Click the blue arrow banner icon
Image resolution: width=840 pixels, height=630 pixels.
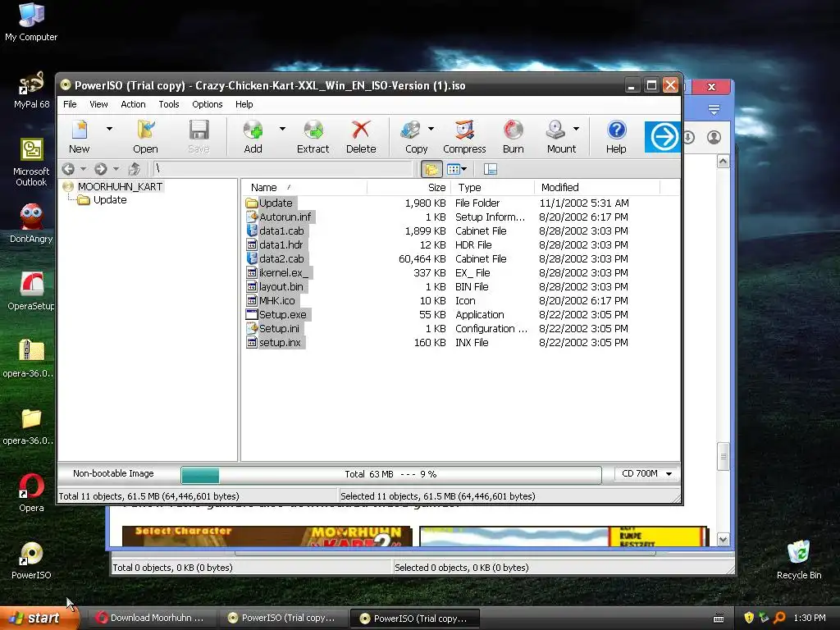point(663,137)
